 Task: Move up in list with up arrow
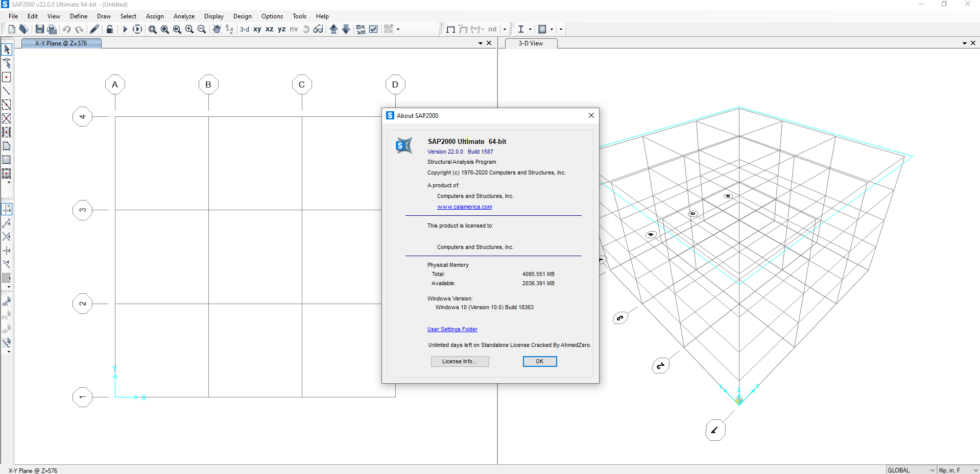click(x=333, y=29)
